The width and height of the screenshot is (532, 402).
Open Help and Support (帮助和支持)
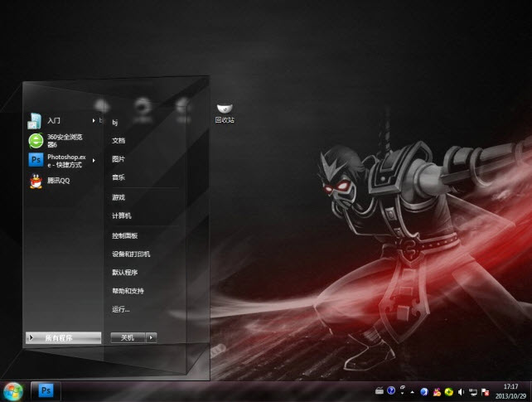(x=128, y=291)
